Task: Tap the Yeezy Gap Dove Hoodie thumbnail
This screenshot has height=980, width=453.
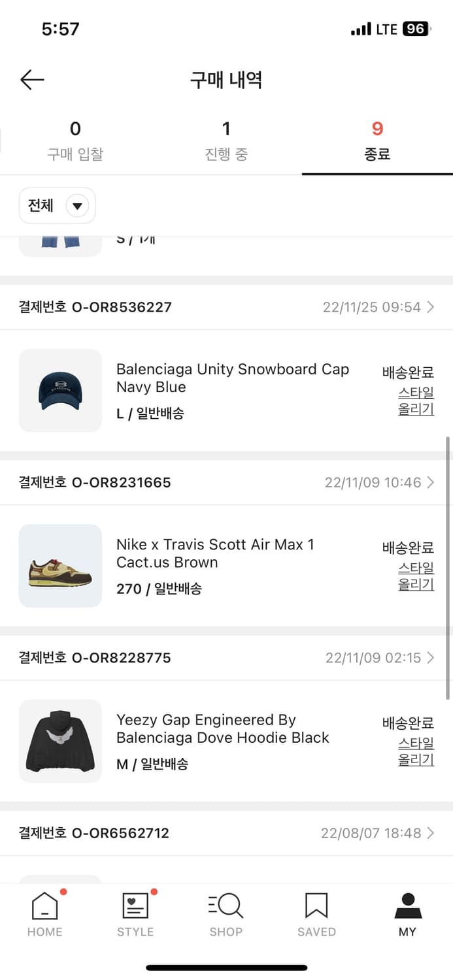Action: tap(60, 741)
